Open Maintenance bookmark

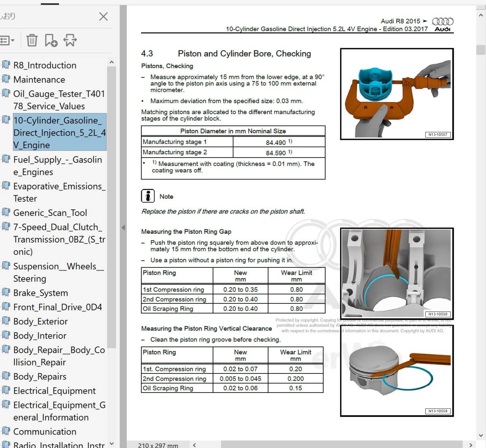coord(39,79)
